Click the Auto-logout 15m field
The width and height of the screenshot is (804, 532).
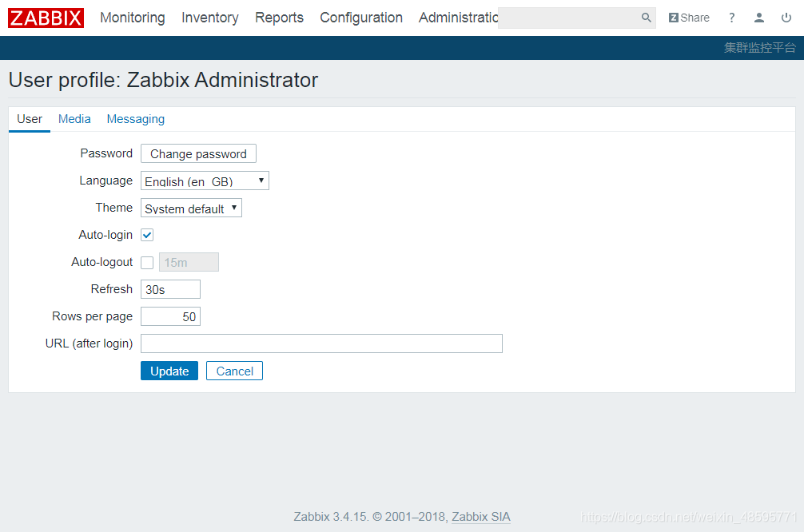(189, 263)
